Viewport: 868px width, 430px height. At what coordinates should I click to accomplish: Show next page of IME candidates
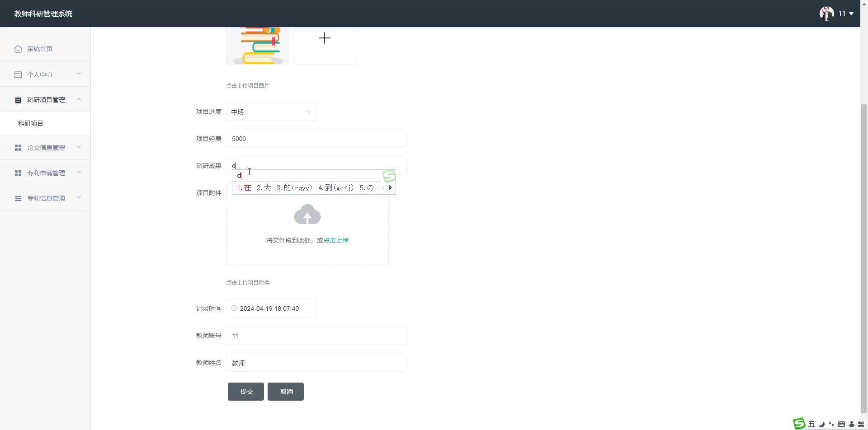pyautogui.click(x=390, y=188)
